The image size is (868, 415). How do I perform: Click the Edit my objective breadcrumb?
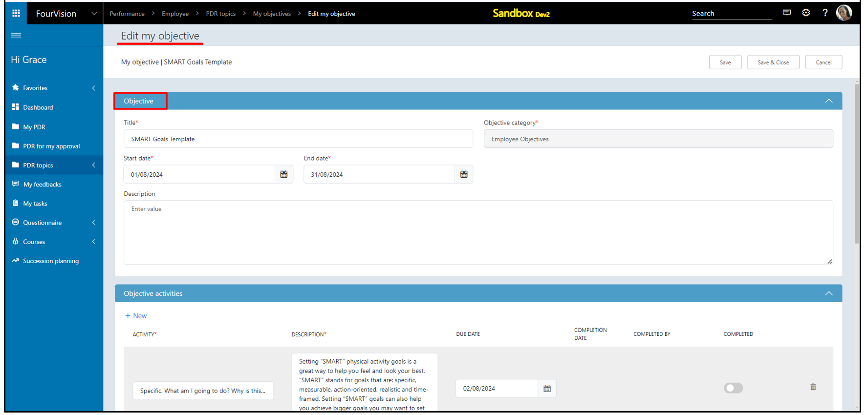click(x=331, y=14)
